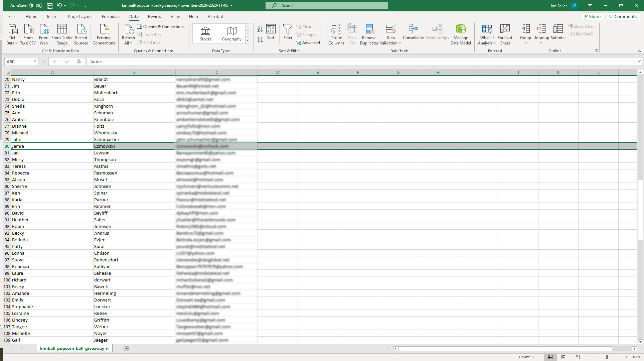
Task: Open the Formulas ribbon tab
Action: point(111,16)
